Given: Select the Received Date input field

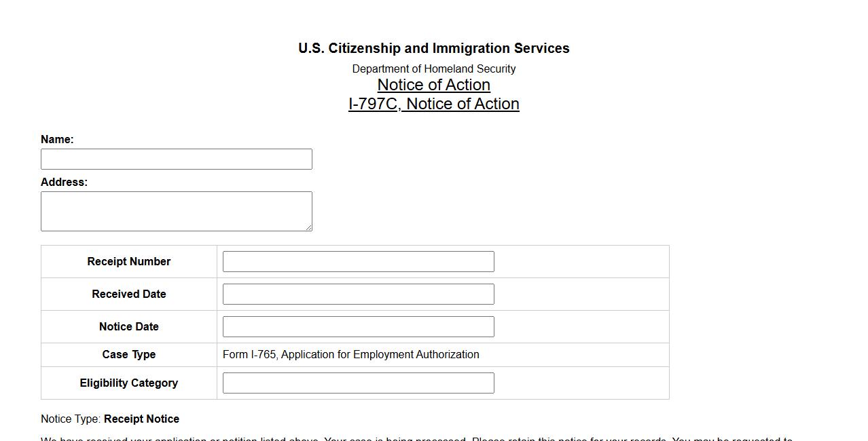Looking at the screenshot, I should (x=358, y=294).
